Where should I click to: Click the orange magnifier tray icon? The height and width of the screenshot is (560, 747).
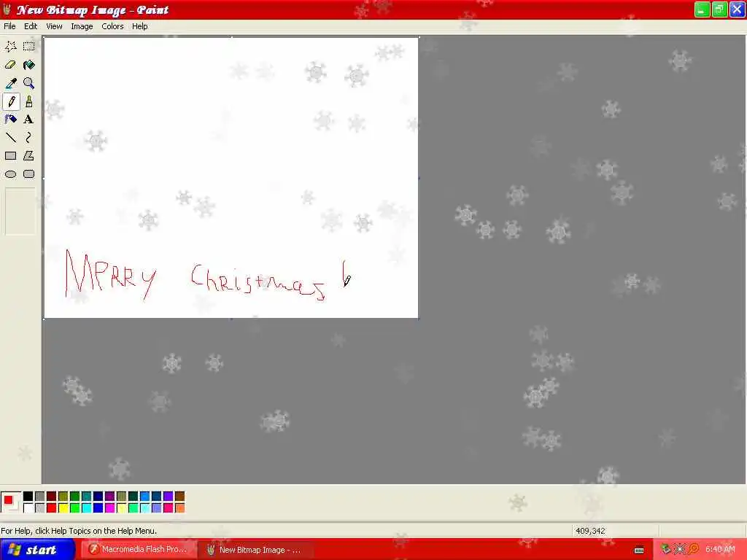694,550
